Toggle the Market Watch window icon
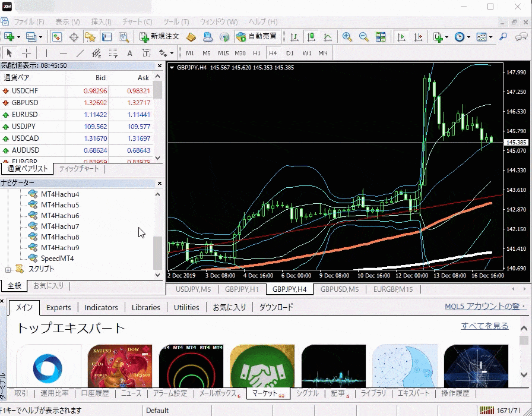The height and width of the screenshot is (416, 532). pos(56,37)
